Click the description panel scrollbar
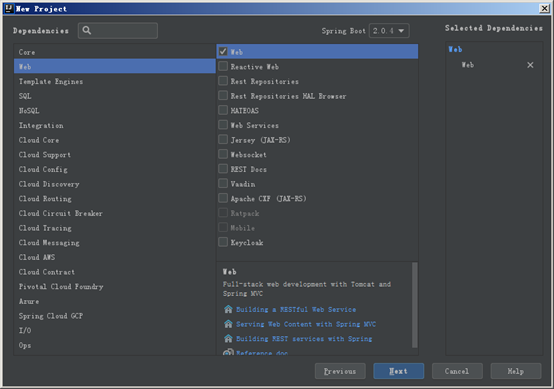 [415, 305]
